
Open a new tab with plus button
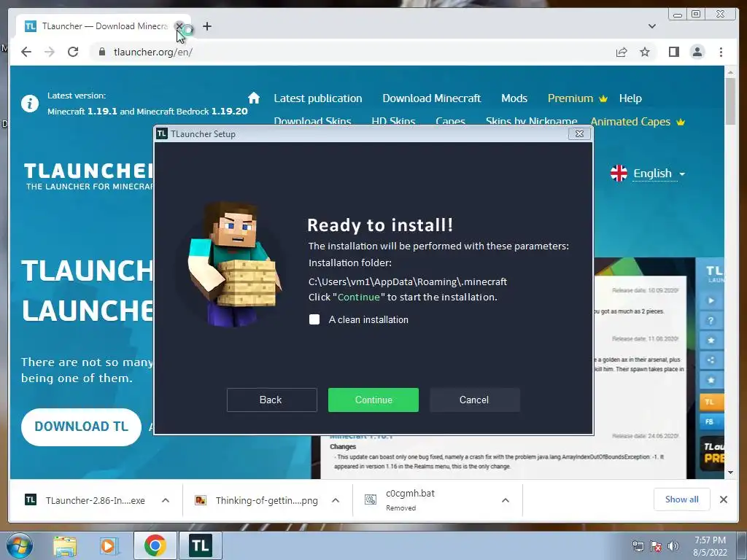pos(206,26)
